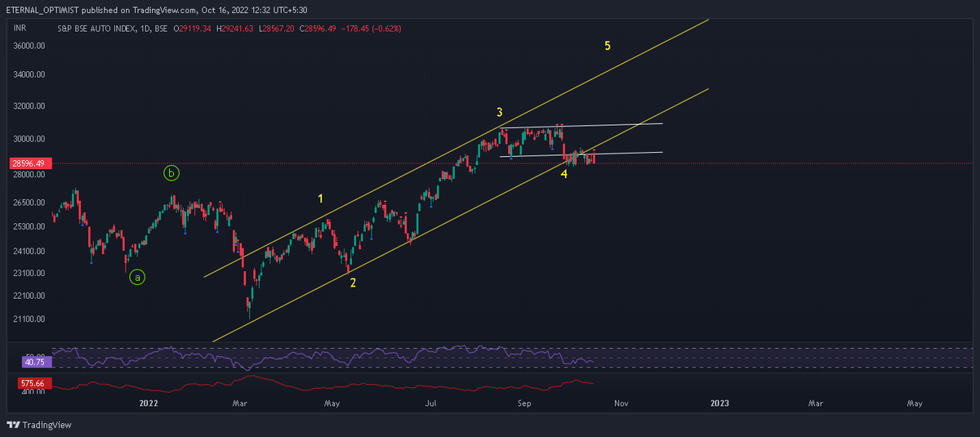Select the yellow wave label 3
This screenshot has height=437, width=980.
click(499, 112)
